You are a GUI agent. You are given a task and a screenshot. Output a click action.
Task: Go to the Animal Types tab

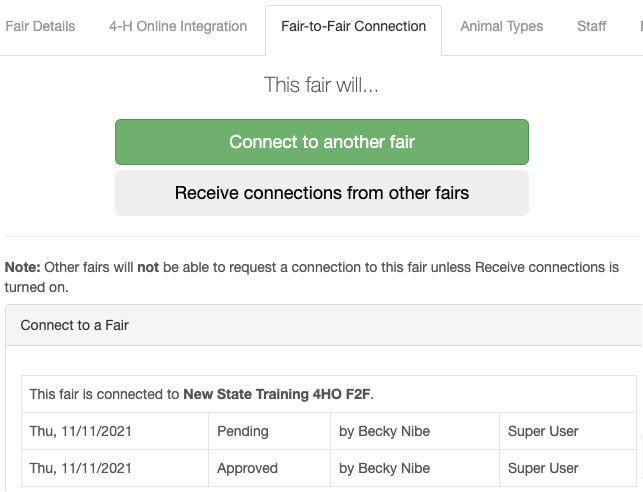501,26
